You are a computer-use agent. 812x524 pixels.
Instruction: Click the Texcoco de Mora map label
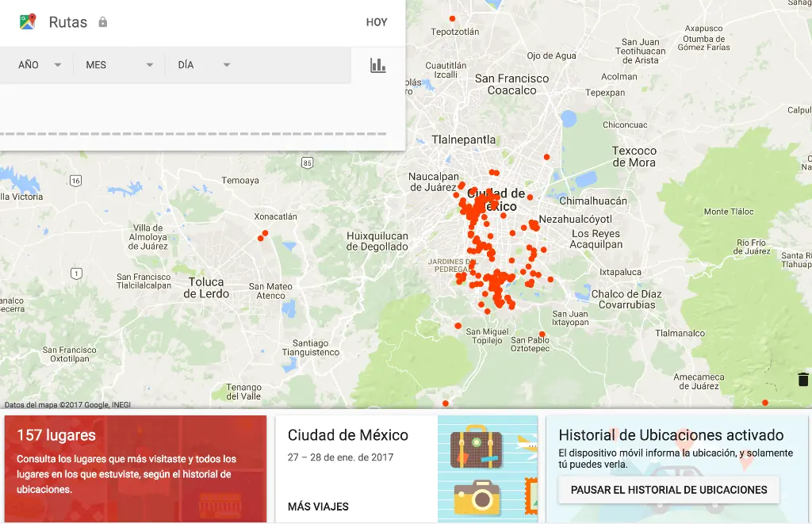point(634,156)
